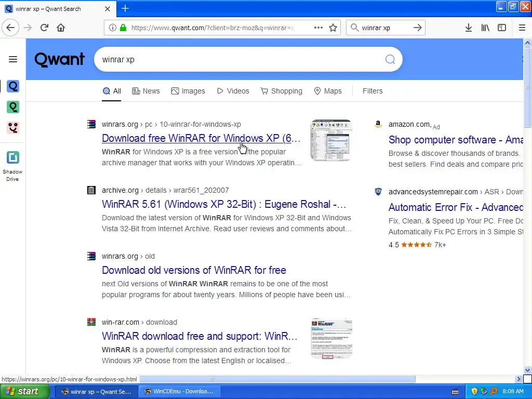The width and height of the screenshot is (532, 399).
Task: Click the green Qwant Junior sidebar icon
Action: (x=13, y=107)
